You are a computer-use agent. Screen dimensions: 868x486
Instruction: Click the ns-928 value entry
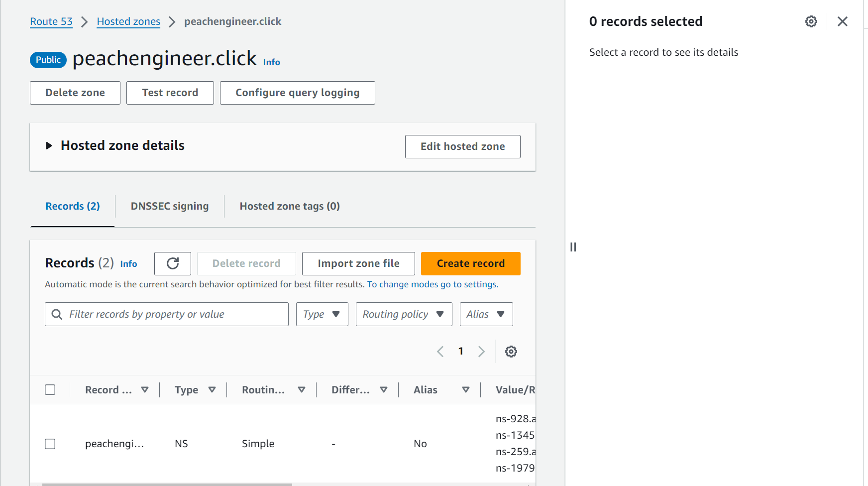(516, 419)
